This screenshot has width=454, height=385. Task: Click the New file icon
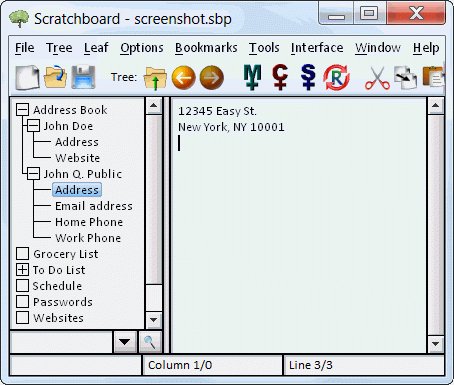click(27, 77)
